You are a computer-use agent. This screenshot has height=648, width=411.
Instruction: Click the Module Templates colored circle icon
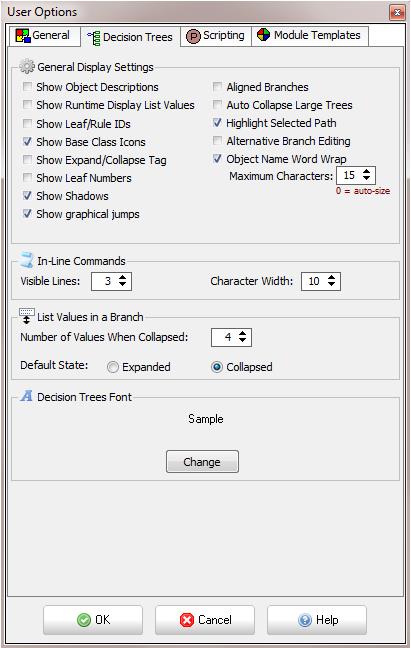[x=264, y=35]
